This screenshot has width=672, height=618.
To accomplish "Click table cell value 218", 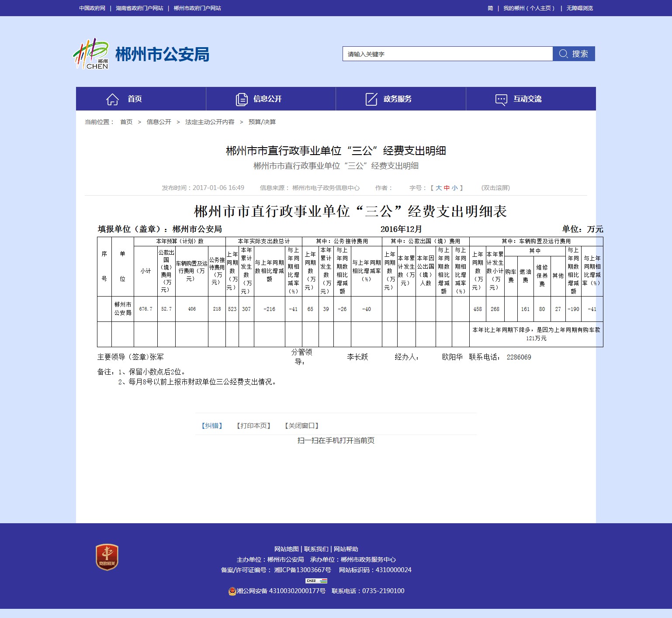I will tap(217, 309).
